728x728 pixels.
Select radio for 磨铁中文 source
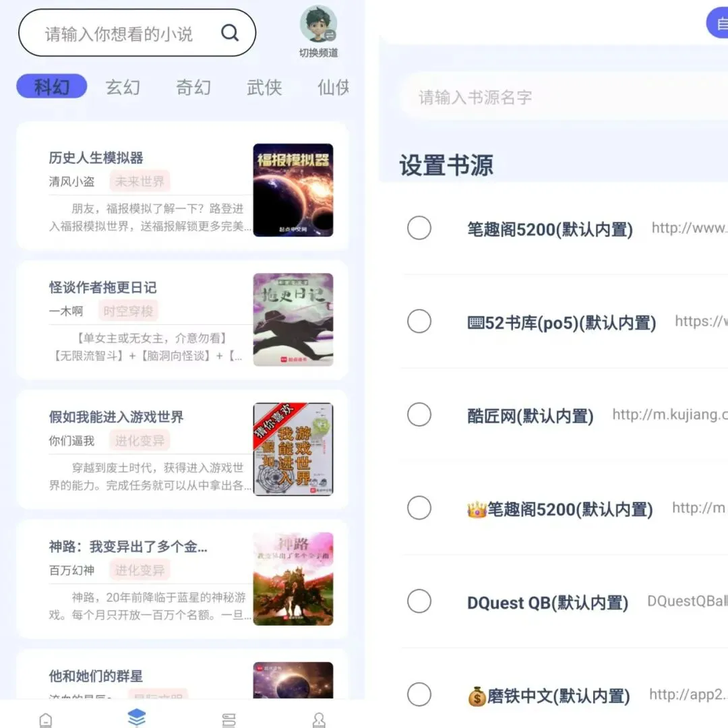[419, 694]
